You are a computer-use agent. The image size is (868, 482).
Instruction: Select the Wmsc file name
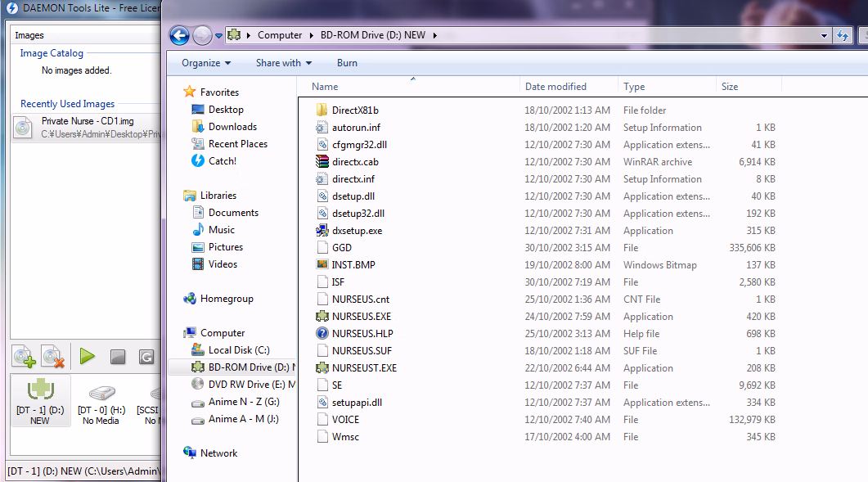coord(345,436)
